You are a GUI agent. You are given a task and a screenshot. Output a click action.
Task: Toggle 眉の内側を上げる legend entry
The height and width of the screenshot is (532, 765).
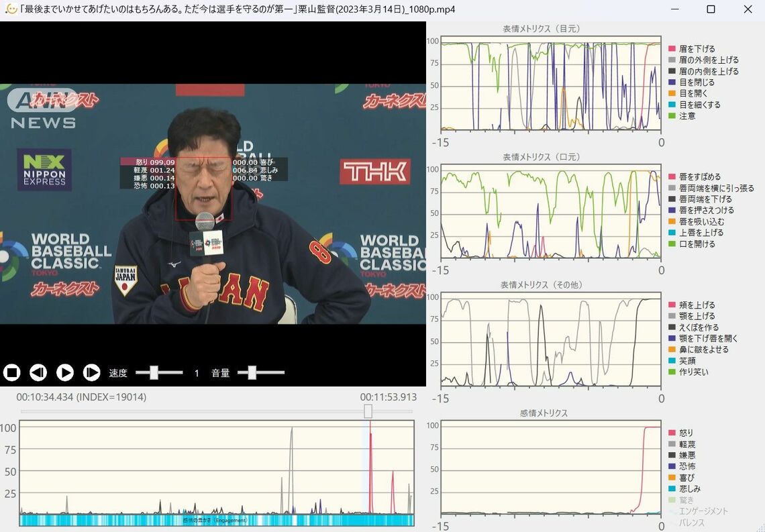pos(703,71)
